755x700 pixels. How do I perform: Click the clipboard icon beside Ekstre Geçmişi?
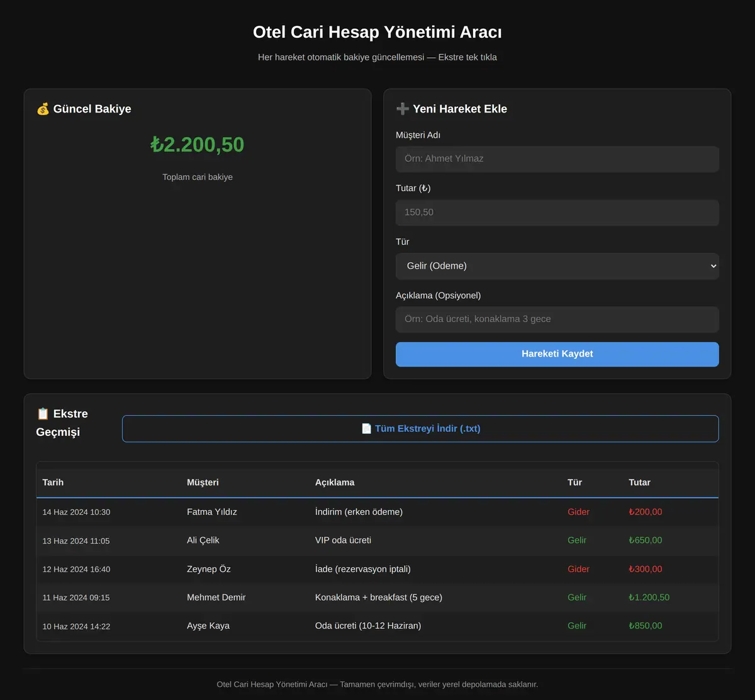pyautogui.click(x=43, y=414)
